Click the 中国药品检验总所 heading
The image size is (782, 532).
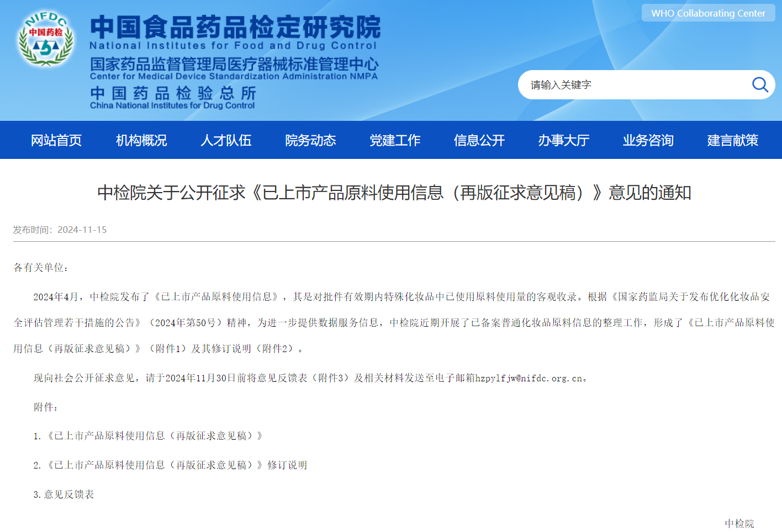[173, 93]
